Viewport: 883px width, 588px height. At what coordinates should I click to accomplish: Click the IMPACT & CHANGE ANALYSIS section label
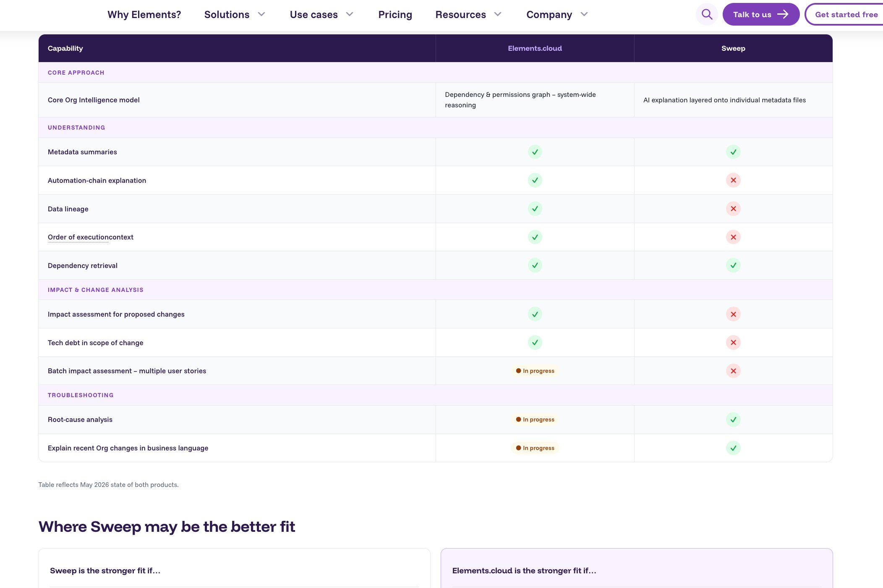[96, 290]
